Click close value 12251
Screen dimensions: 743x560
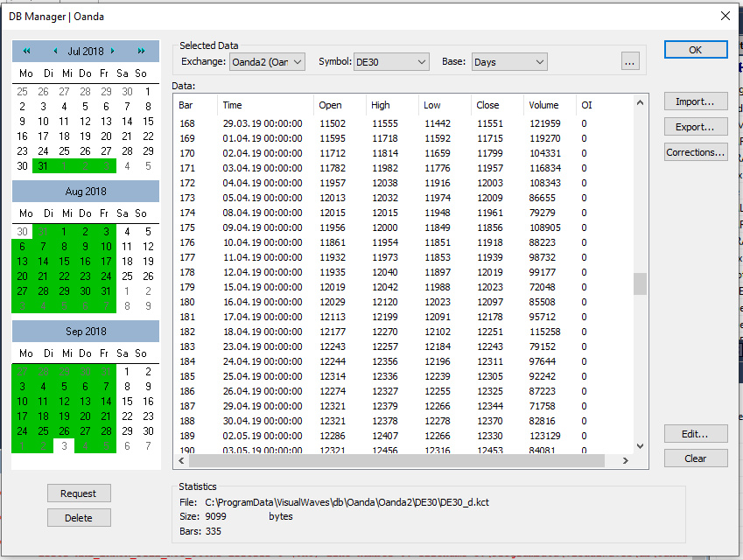490,332
